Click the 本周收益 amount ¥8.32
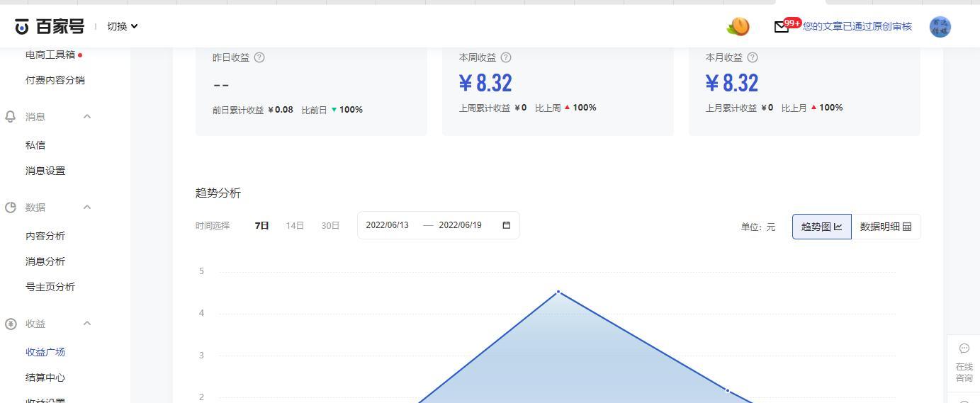Image resolution: width=980 pixels, height=403 pixels. click(485, 83)
